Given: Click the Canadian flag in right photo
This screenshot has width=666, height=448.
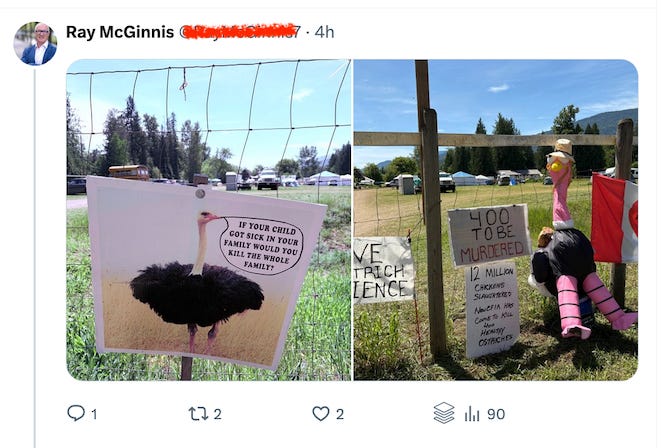Looking at the screenshot, I should (614, 219).
